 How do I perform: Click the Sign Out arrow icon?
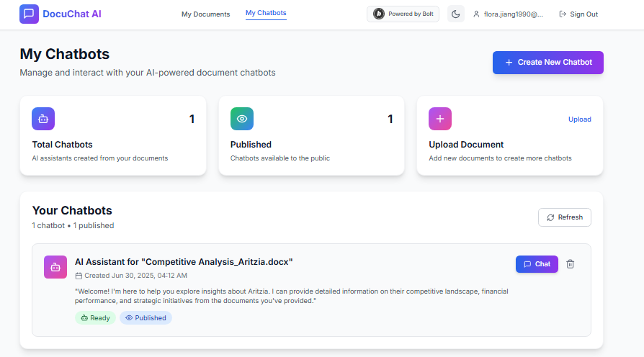pyautogui.click(x=563, y=14)
